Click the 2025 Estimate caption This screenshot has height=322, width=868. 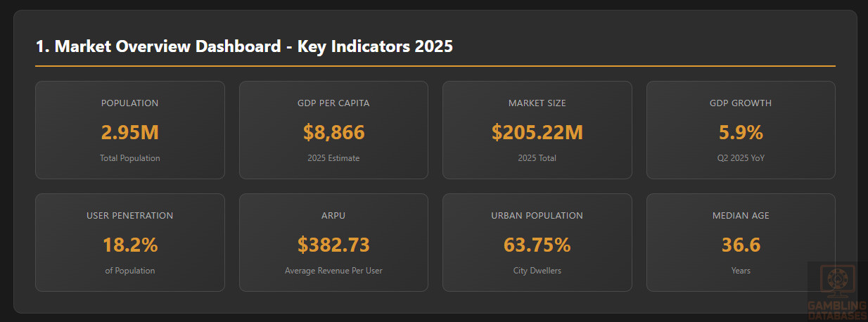[x=333, y=158]
